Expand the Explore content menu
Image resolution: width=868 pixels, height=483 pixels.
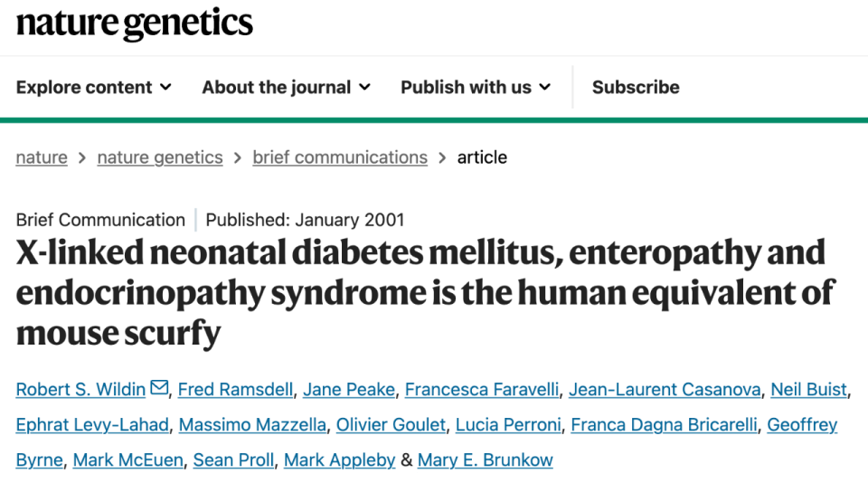(93, 88)
